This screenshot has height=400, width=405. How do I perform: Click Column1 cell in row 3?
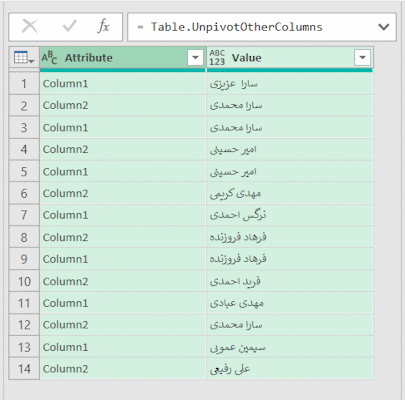click(x=122, y=127)
